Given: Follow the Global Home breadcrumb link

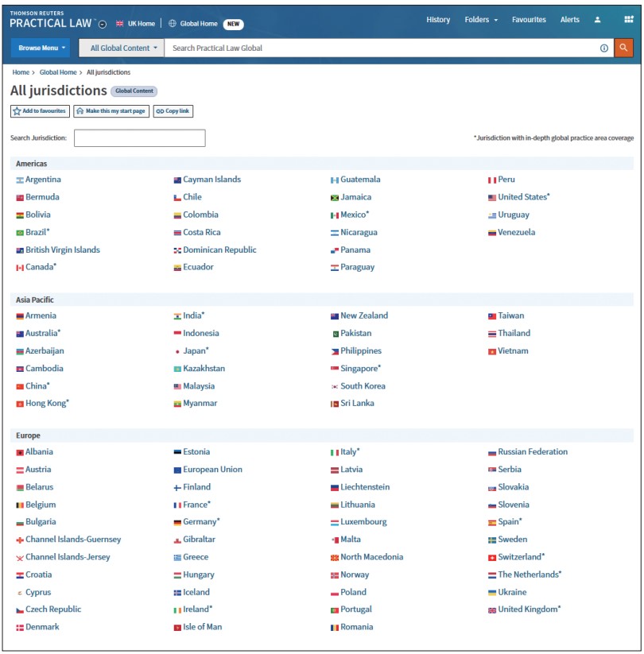Looking at the screenshot, I should pyautogui.click(x=58, y=72).
